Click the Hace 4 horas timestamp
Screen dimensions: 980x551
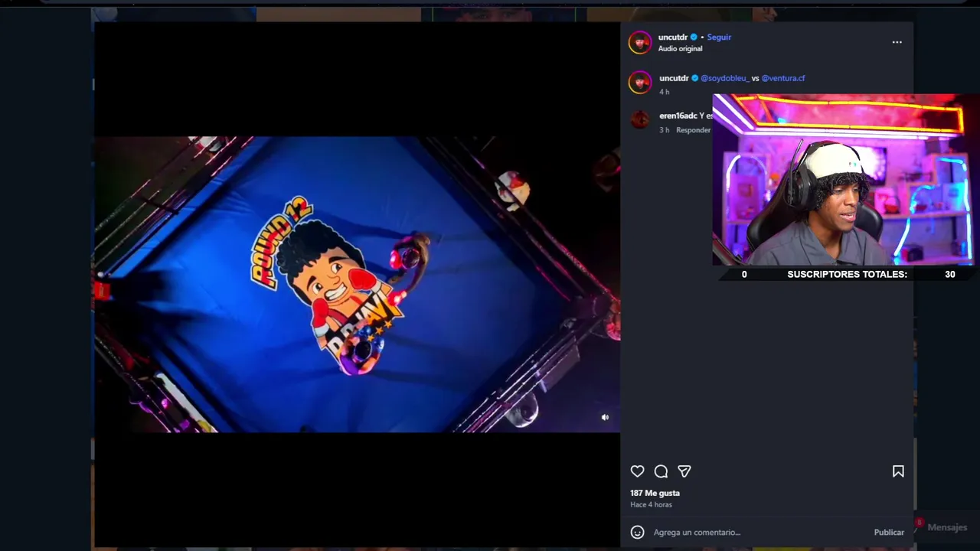(x=651, y=505)
